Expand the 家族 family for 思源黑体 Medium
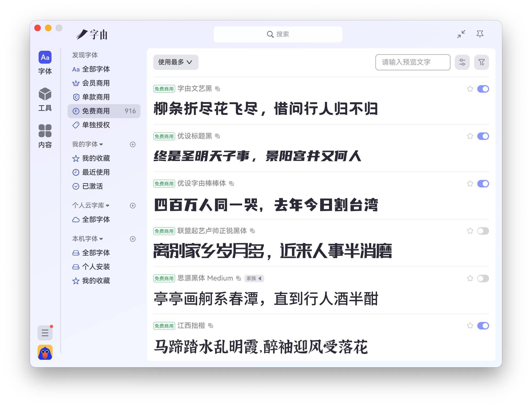The height and width of the screenshot is (407, 532). tap(254, 278)
